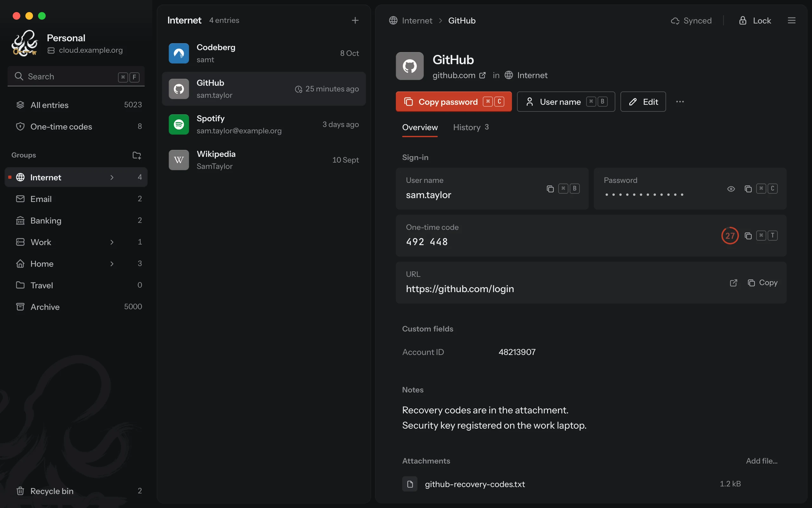Viewport: 812px width, 508px height.
Task: Click the Edit button
Action: pyautogui.click(x=643, y=102)
